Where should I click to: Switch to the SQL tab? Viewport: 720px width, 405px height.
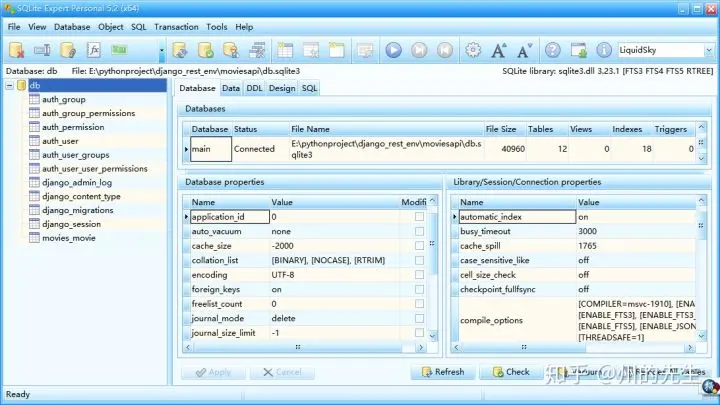click(309, 88)
